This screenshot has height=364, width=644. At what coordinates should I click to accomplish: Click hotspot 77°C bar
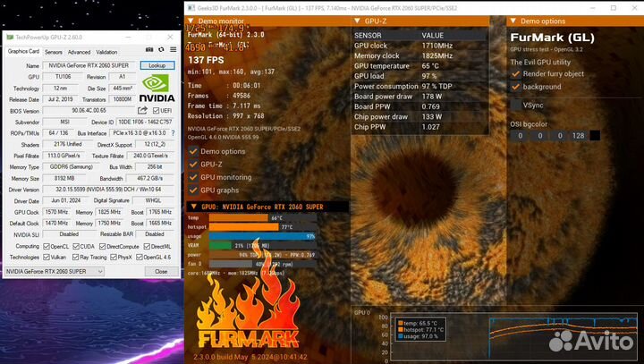click(262, 227)
